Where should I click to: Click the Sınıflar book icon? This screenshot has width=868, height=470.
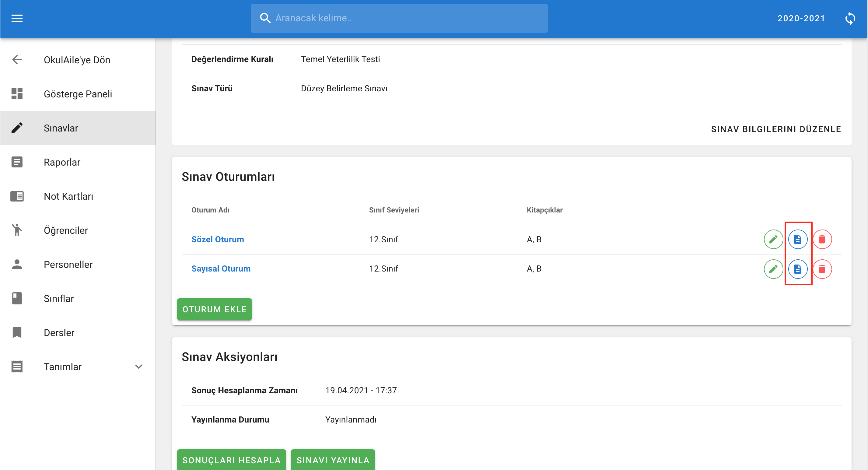click(x=17, y=299)
